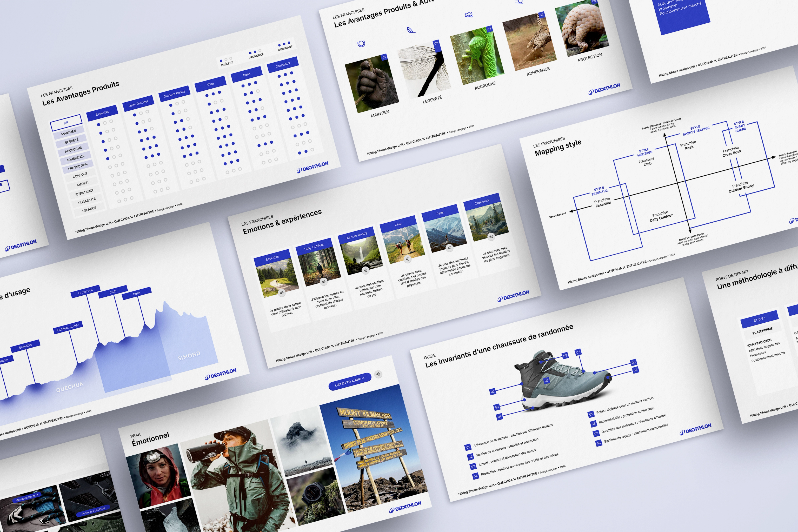Click marker 08 near the shoe collar
The image size is (798, 532).
coord(565,356)
